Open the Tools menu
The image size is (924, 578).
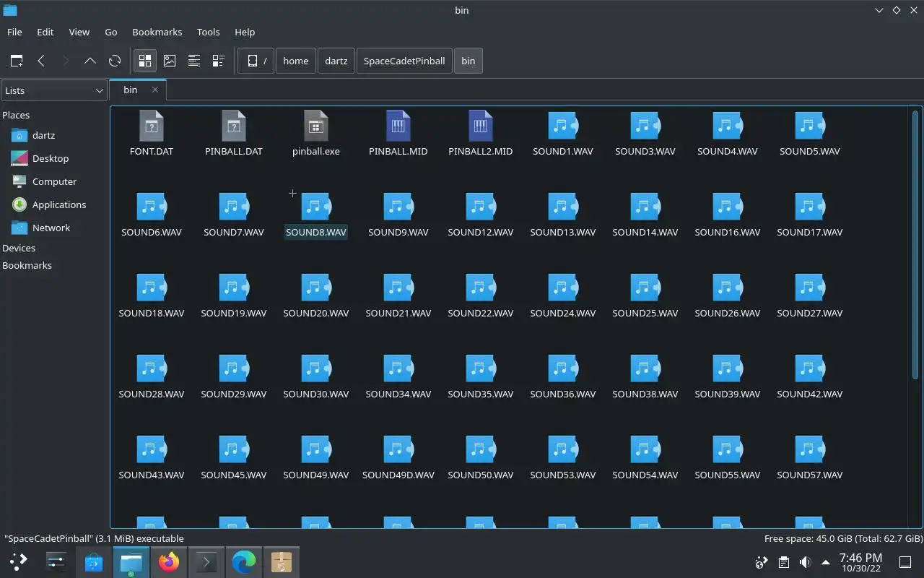click(x=208, y=32)
